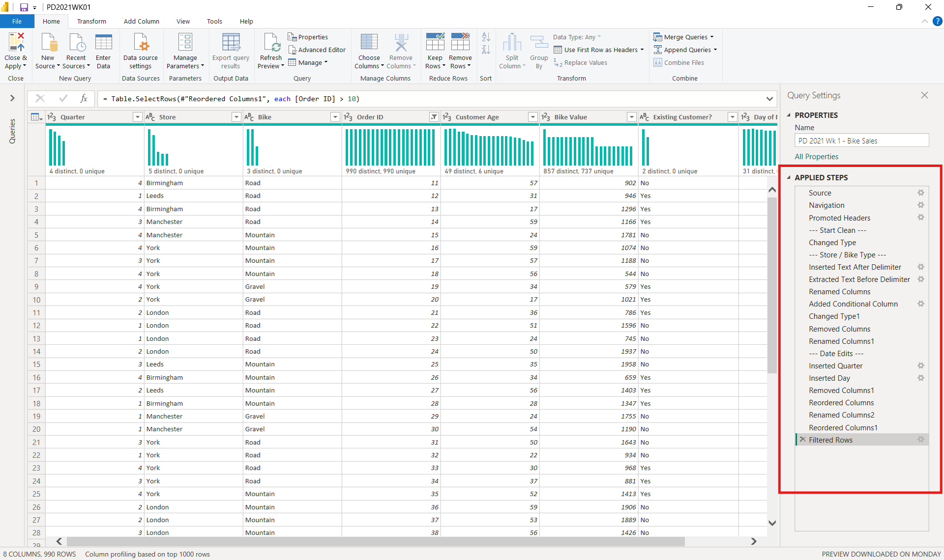Expand the Queries pane
944x560 pixels.
12,98
